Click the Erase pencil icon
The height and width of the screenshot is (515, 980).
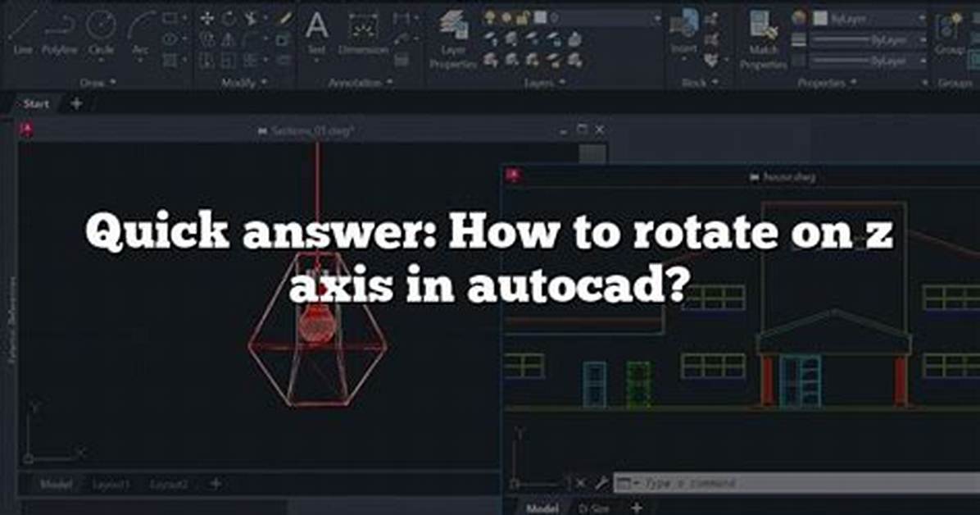[284, 18]
